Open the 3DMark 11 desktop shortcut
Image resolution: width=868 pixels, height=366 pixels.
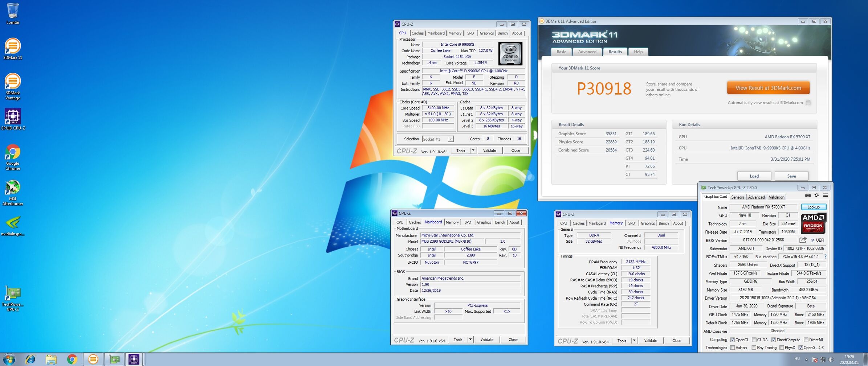[x=13, y=49]
